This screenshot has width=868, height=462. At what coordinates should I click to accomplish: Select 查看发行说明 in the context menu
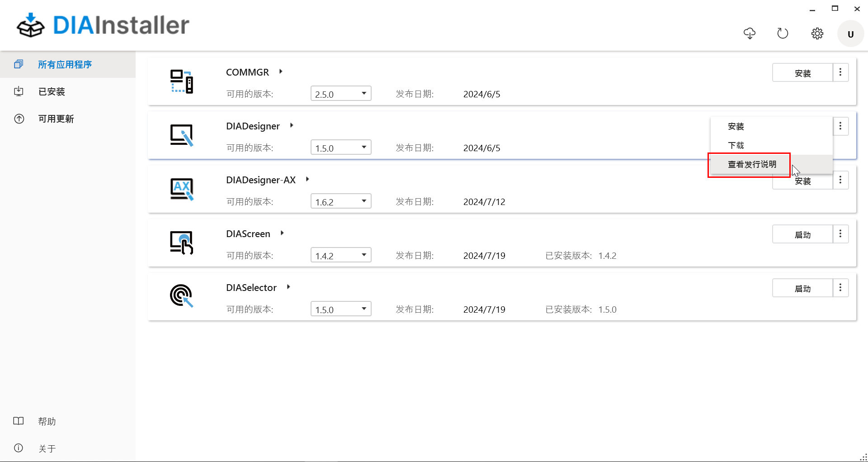(x=752, y=164)
